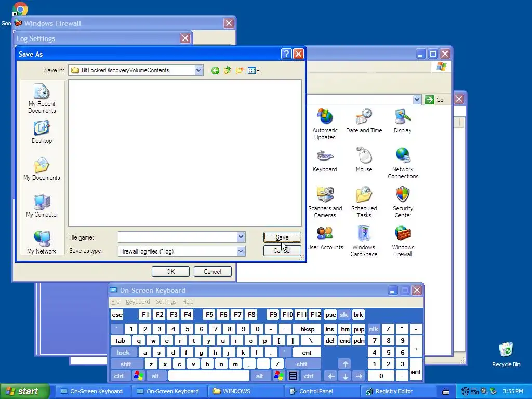This screenshot has width=532, height=399.
Task: Open Windows Firewall icon in Control Panel
Action: pyautogui.click(x=403, y=241)
